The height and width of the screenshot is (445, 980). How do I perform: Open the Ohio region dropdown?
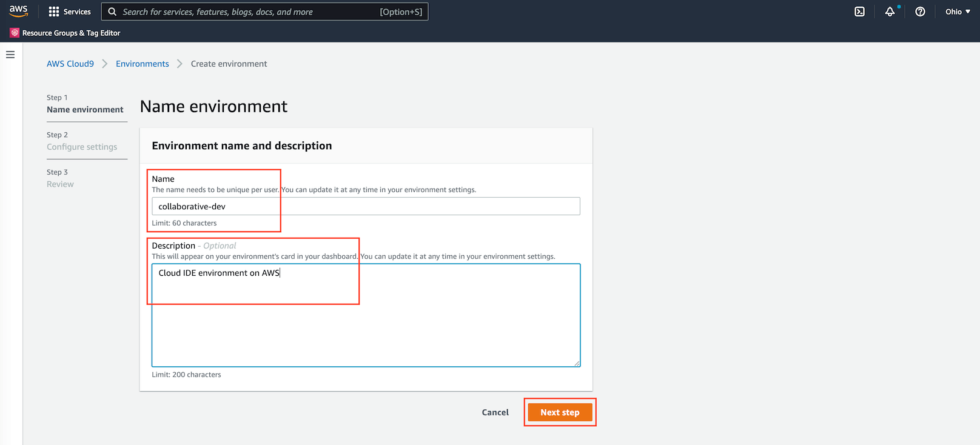958,12
